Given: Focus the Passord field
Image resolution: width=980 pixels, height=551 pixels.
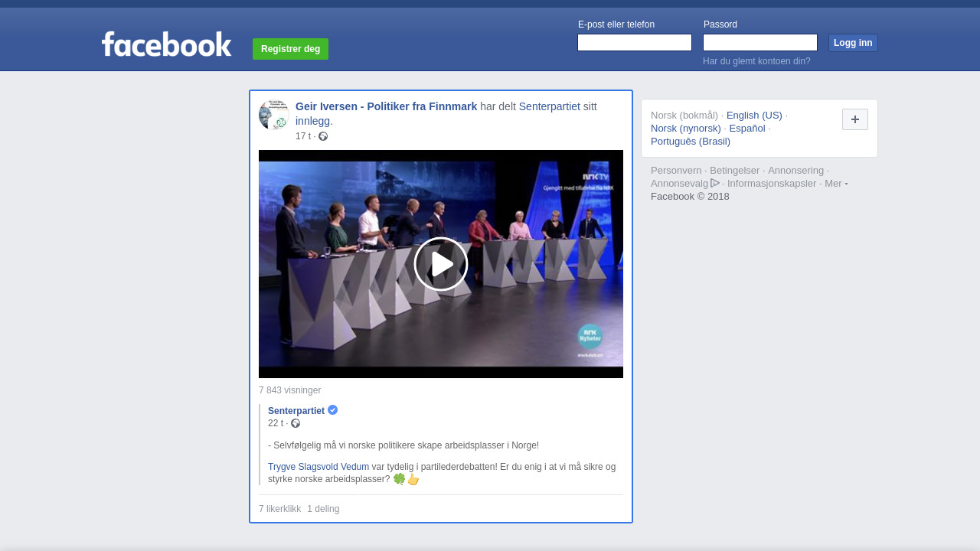Looking at the screenshot, I should pos(760,43).
